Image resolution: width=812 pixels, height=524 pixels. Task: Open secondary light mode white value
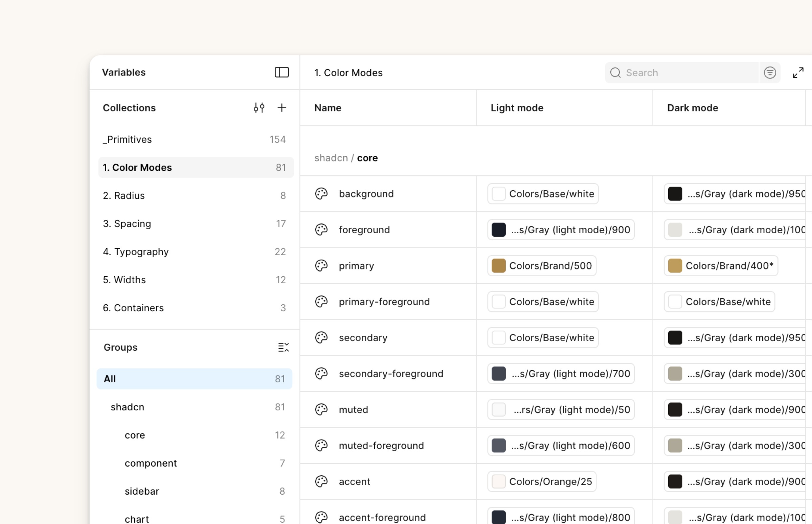pyautogui.click(x=543, y=337)
